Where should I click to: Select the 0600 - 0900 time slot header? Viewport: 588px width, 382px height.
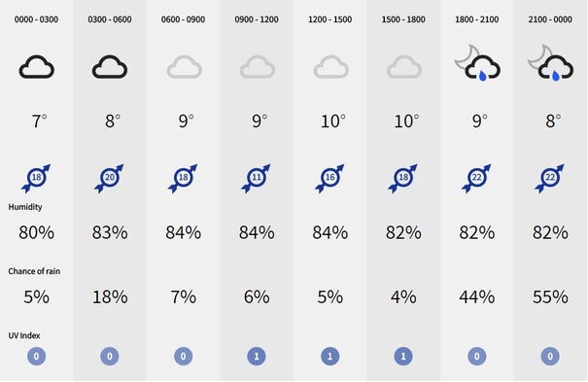183,19
